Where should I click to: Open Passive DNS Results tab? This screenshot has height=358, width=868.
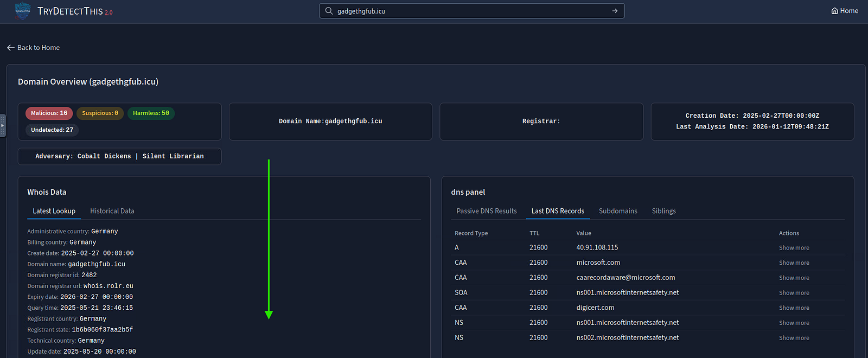pos(487,211)
